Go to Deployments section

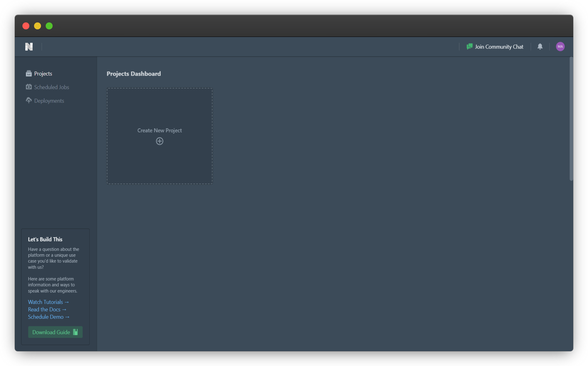[x=49, y=101]
